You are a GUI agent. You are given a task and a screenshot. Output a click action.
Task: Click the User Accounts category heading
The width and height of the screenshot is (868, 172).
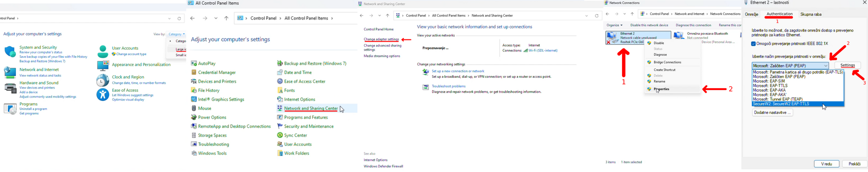[125, 48]
